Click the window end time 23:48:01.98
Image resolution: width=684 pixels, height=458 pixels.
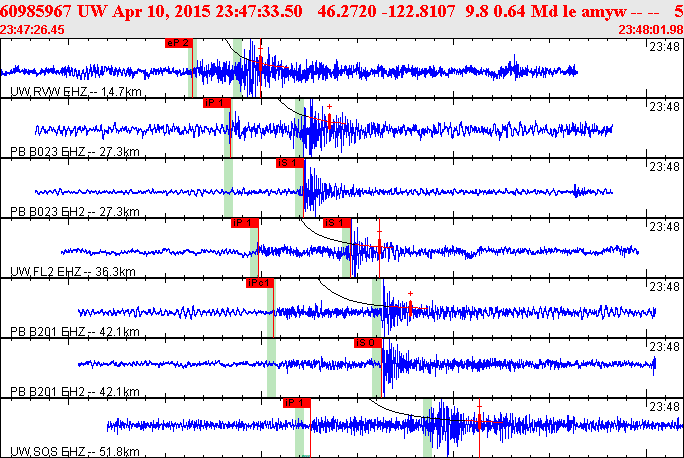tap(651, 30)
